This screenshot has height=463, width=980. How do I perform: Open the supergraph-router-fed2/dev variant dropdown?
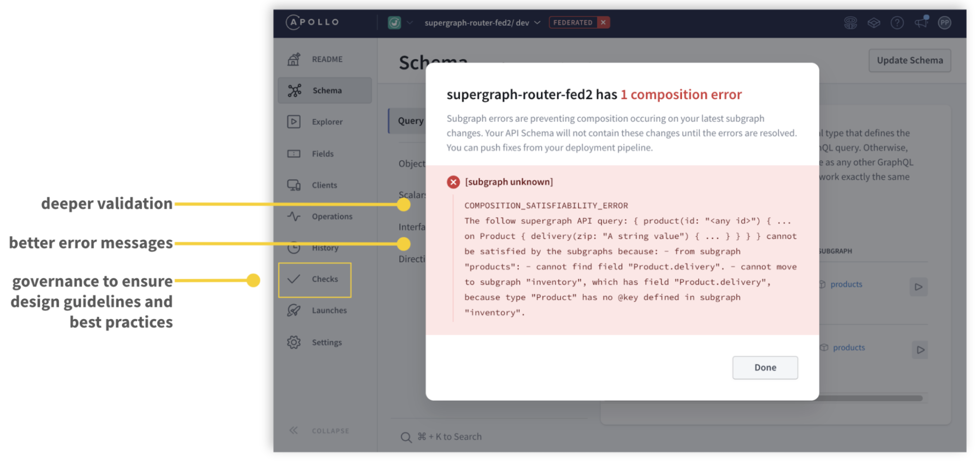[x=482, y=23]
